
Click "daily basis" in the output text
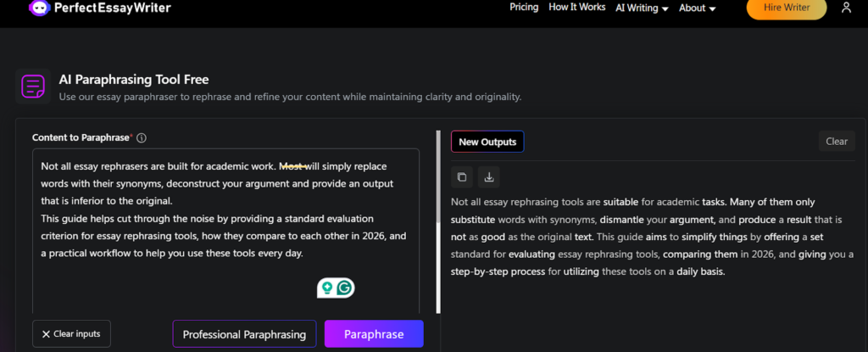700,272
